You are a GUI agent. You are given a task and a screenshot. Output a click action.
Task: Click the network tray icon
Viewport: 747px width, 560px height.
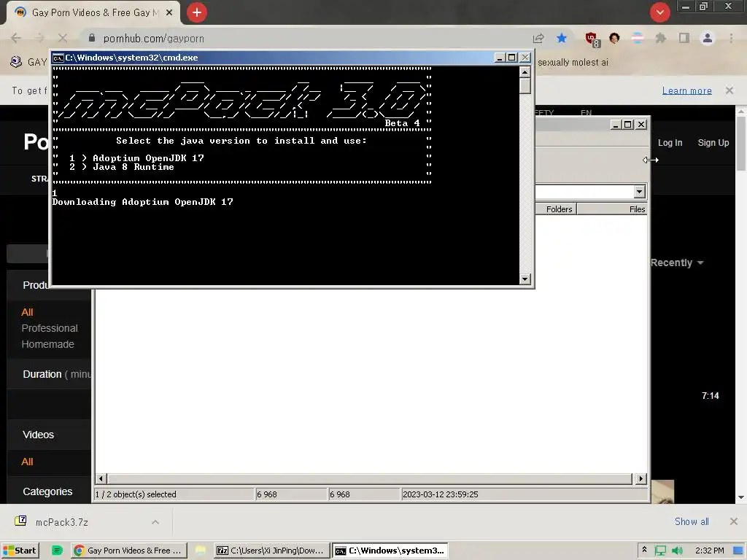[660, 551]
